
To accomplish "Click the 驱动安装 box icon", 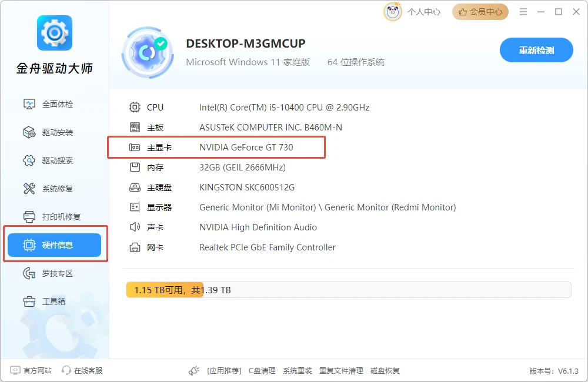I will point(29,132).
